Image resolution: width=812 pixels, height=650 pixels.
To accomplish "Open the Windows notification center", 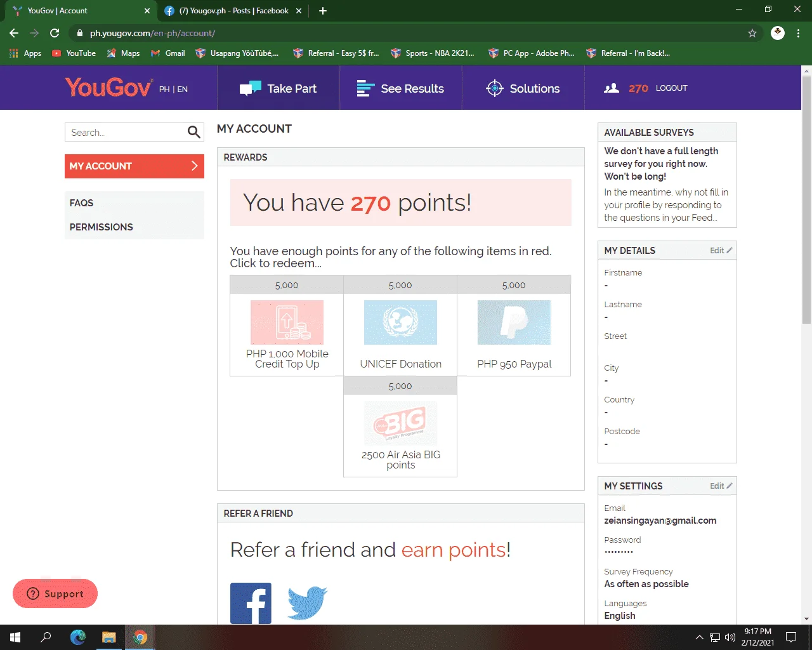I will pyautogui.click(x=791, y=637).
